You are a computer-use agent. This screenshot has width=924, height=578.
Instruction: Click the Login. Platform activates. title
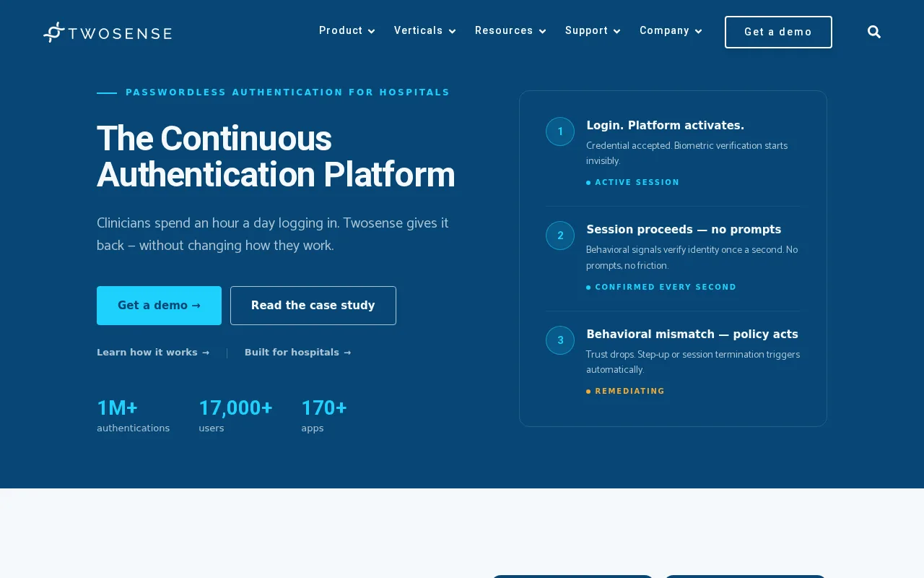point(665,126)
